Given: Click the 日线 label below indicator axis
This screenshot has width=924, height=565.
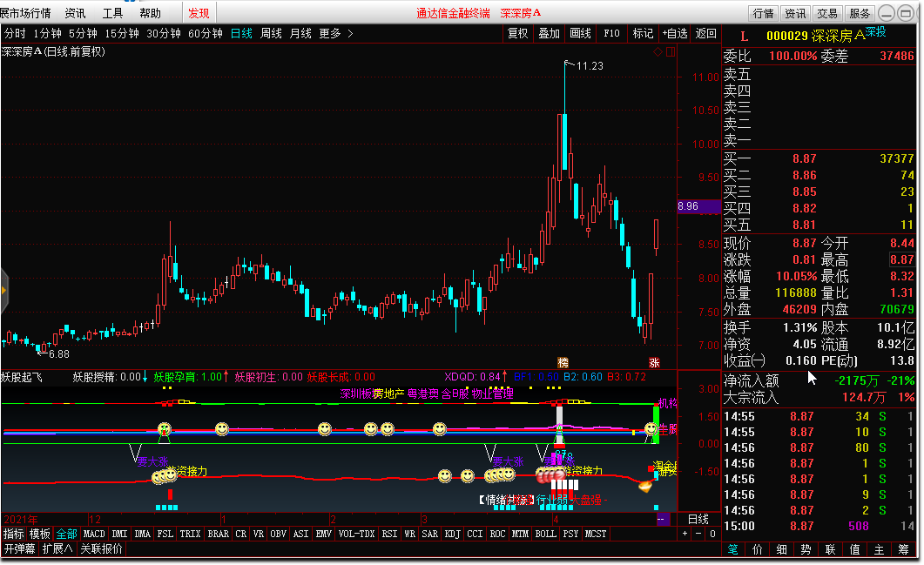Looking at the screenshot, I should 698,519.
